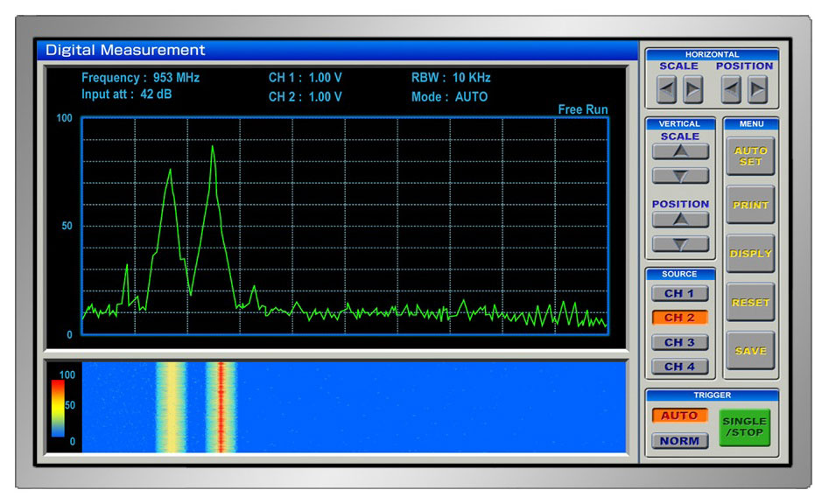This screenshot has width=829, height=504.
Task: Lower vertical scale with down arrow
Action: 680,176
